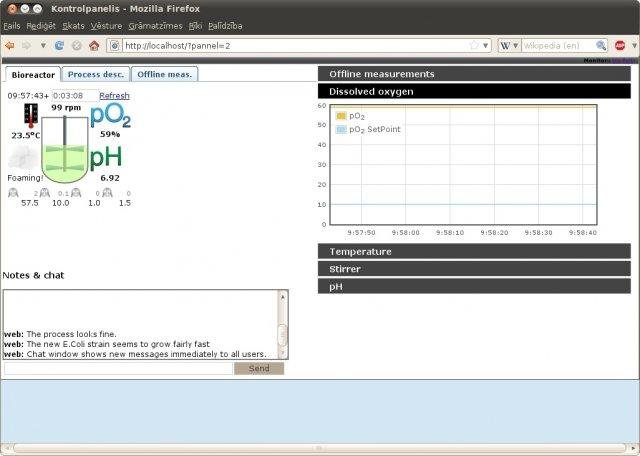Click the blue pO2 SetPoint legend swatch
The height and width of the screenshot is (456, 640).
341,129
